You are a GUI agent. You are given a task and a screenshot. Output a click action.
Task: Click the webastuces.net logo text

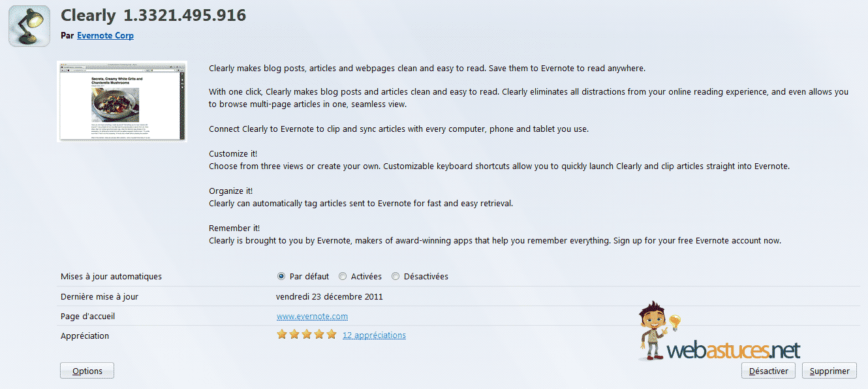pyautogui.click(x=734, y=350)
